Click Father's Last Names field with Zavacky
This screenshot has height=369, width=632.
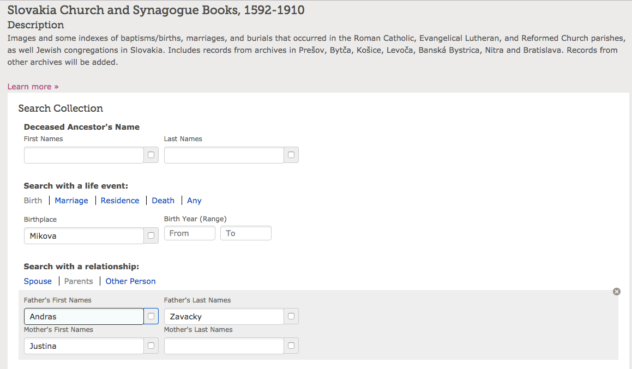[x=224, y=316]
